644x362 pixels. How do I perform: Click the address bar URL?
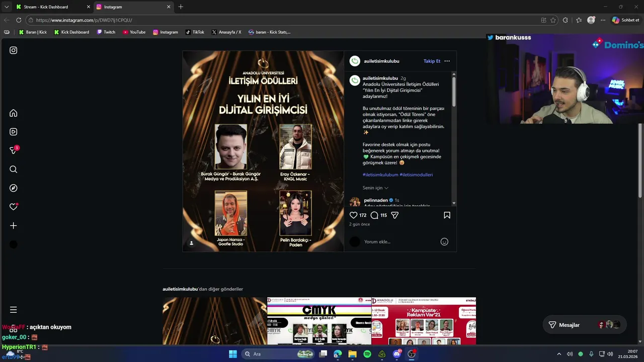coord(84,20)
